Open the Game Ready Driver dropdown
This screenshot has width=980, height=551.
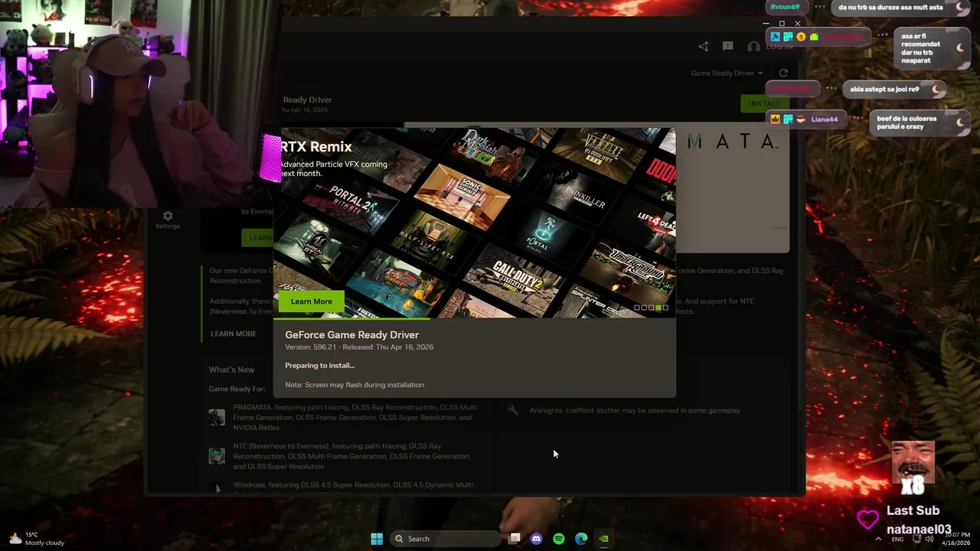pyautogui.click(x=727, y=73)
